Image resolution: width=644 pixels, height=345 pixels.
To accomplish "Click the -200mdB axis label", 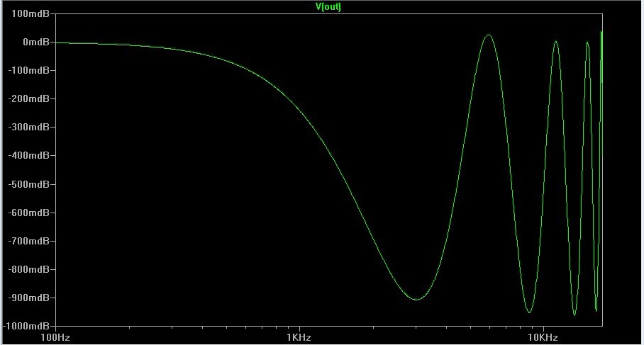I will click(x=29, y=98).
